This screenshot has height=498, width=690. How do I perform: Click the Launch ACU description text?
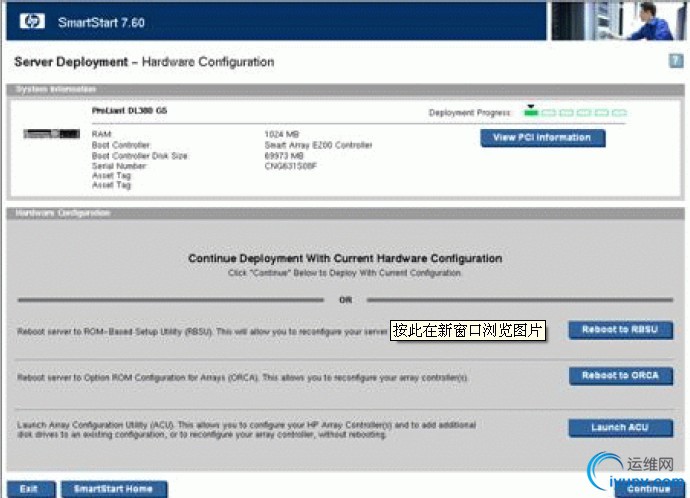[x=246, y=430]
